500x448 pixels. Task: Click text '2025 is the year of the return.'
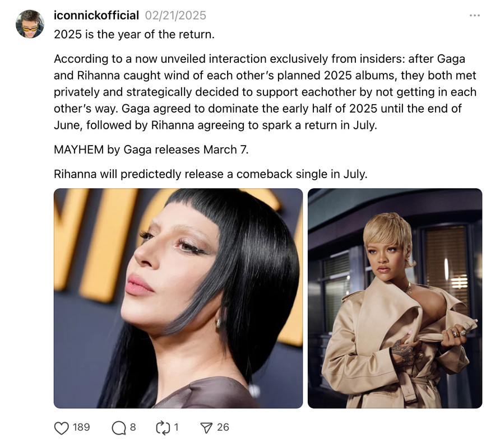(134, 34)
